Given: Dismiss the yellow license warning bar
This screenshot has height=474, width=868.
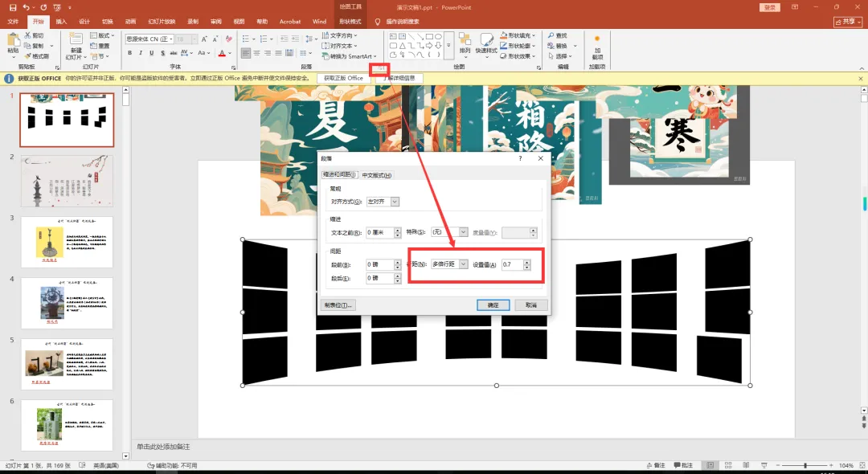Looking at the screenshot, I should pyautogui.click(x=861, y=79).
